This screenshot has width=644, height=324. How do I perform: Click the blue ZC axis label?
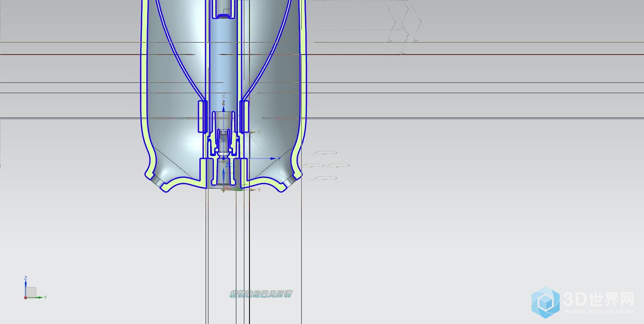[x=228, y=165]
